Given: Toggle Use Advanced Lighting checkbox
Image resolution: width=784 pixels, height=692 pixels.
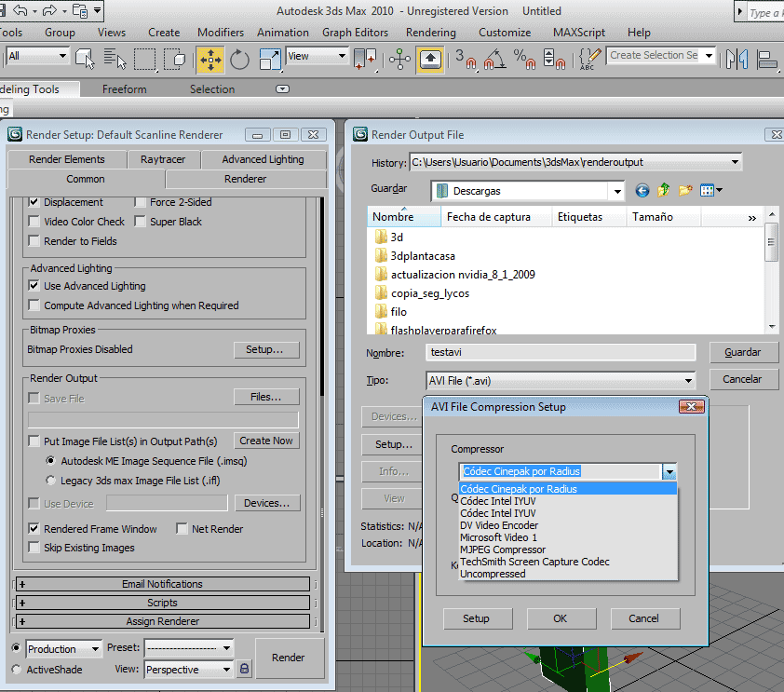Looking at the screenshot, I should click(34, 286).
